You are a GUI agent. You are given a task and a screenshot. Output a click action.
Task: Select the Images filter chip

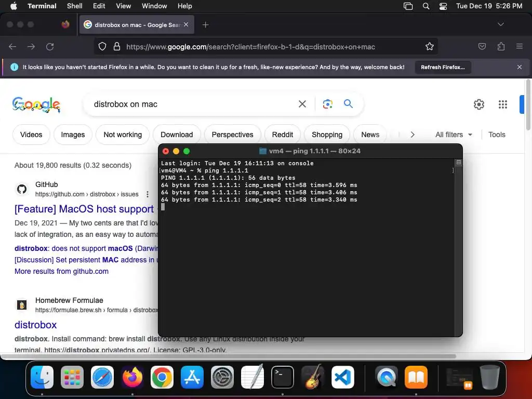[x=73, y=135]
